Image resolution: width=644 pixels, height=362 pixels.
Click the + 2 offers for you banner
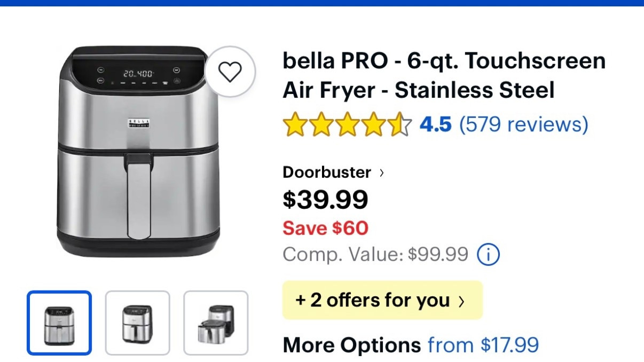pyautogui.click(x=382, y=300)
